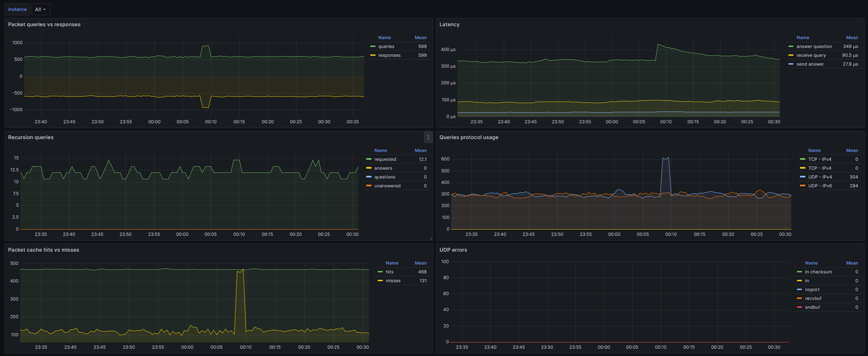Open color picker for green TCP - IPv4 swatch
The image size is (868, 356).
(x=803, y=159)
